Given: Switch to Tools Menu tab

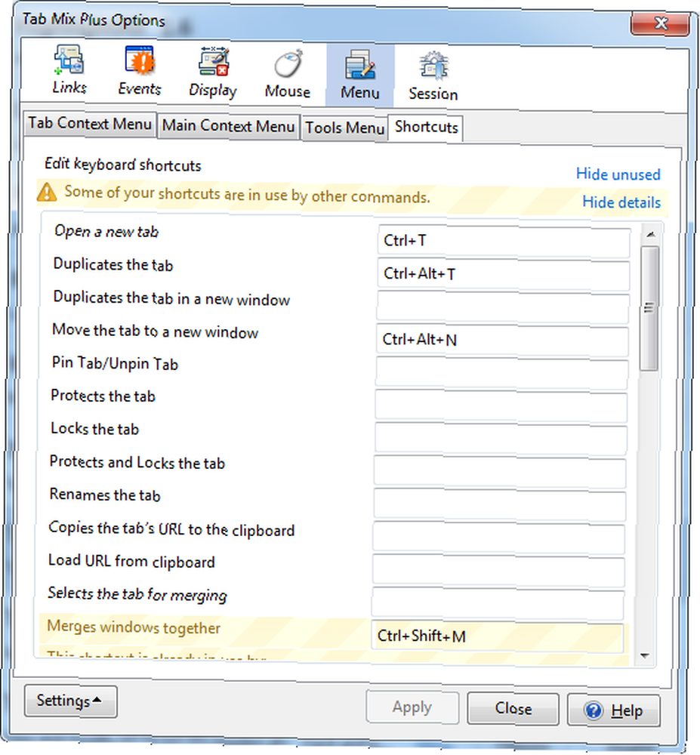Looking at the screenshot, I should coord(344,128).
